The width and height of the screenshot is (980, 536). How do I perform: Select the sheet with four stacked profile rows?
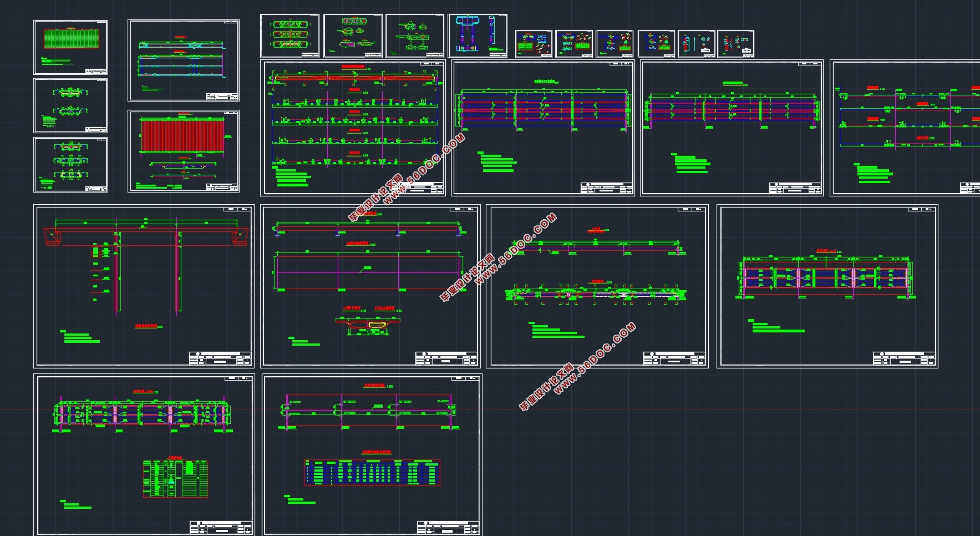[353, 128]
